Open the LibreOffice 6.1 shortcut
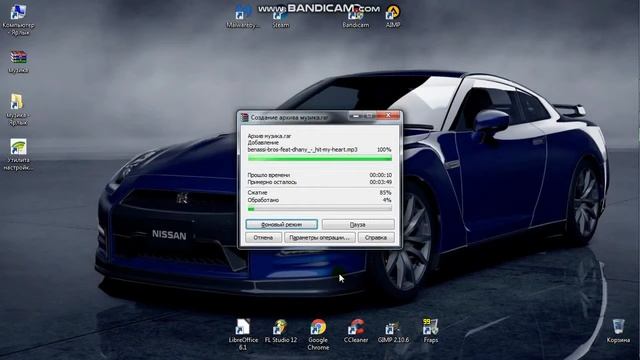640x360 pixels. click(x=243, y=334)
